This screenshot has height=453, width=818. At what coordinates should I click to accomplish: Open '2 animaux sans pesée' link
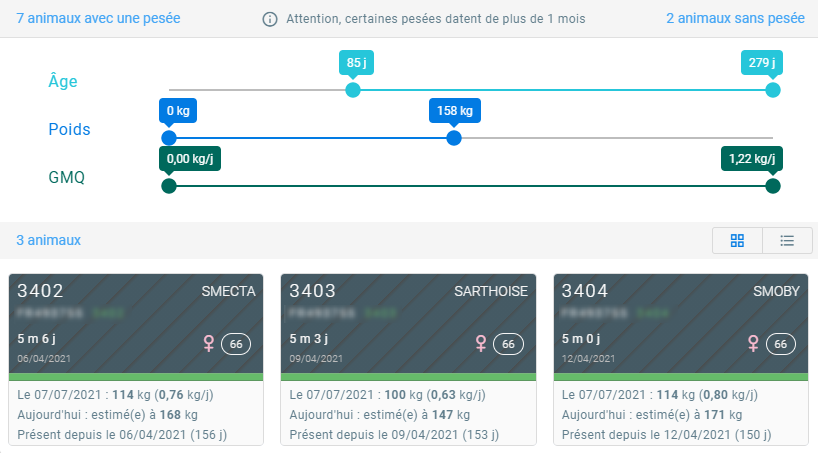coord(735,18)
